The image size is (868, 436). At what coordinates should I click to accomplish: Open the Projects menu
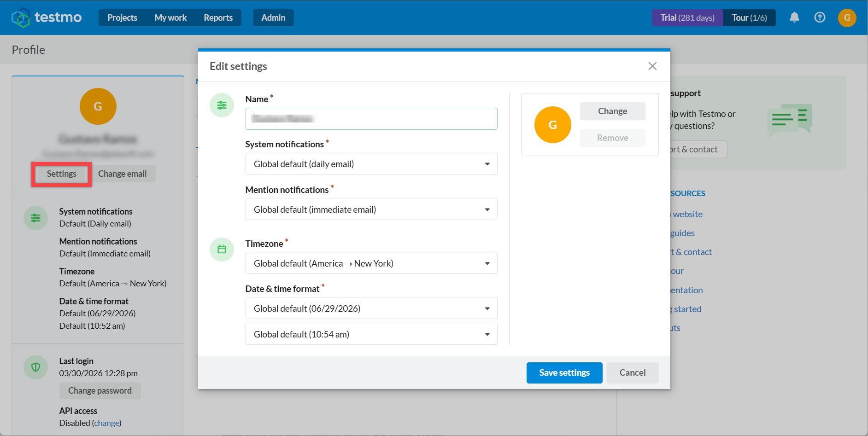(x=122, y=17)
